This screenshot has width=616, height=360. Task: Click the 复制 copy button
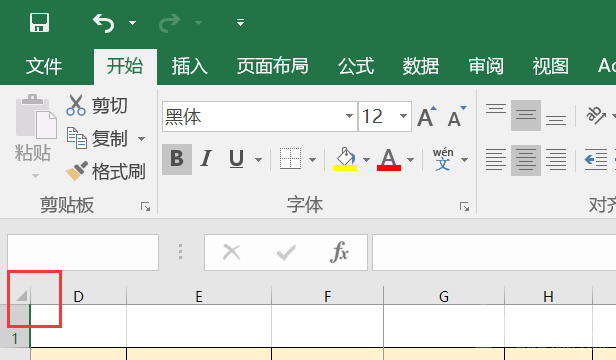(x=97, y=138)
